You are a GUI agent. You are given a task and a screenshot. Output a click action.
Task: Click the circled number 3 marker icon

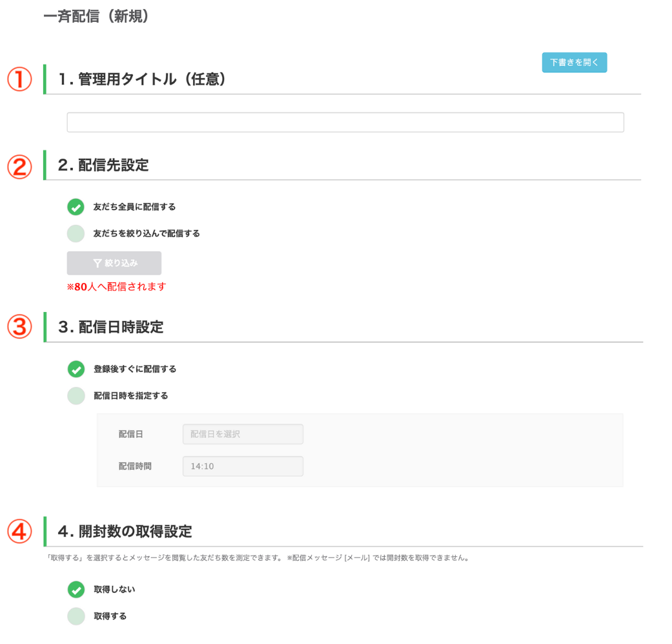(19, 327)
